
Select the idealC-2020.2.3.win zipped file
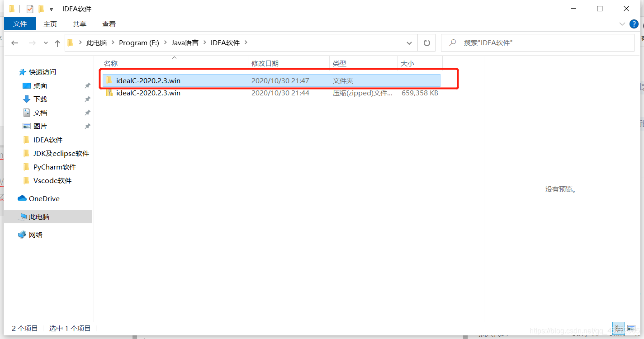pos(271,93)
